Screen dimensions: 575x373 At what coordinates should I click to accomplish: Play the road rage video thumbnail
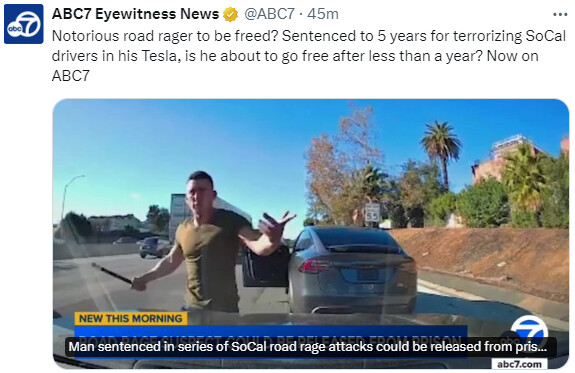pyautogui.click(x=311, y=234)
